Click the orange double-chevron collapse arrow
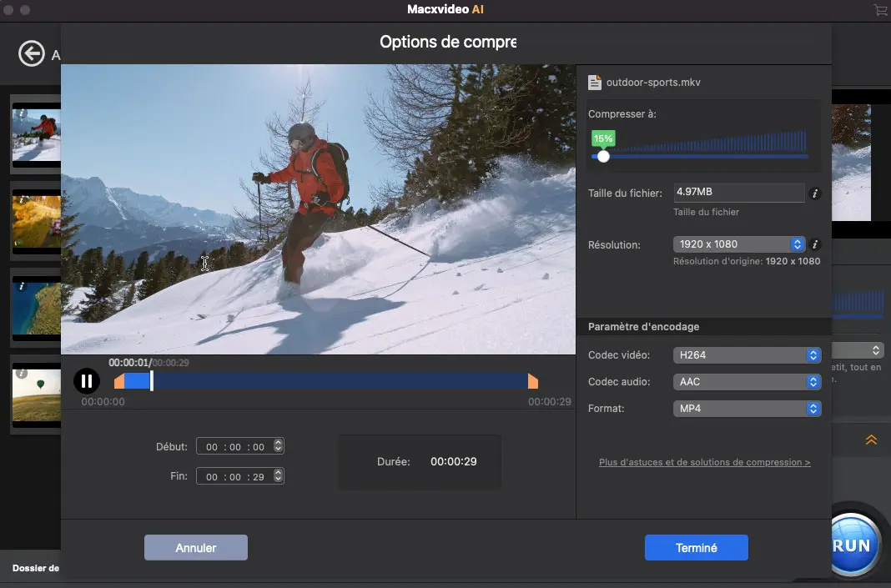The width and height of the screenshot is (891, 588). coord(871,440)
